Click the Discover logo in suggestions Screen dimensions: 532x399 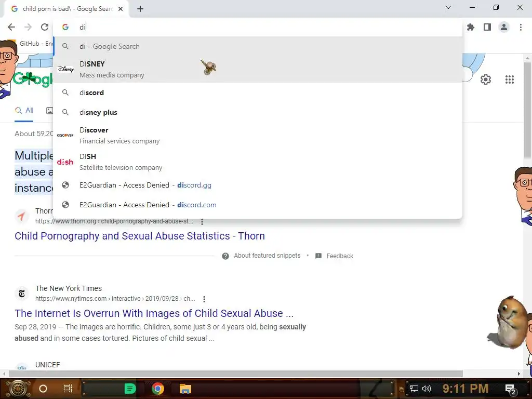click(65, 136)
